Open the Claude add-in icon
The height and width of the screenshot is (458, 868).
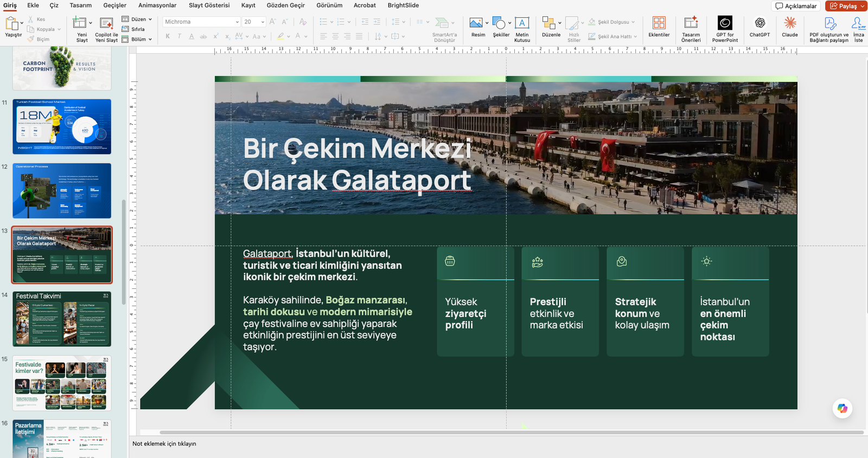790,23
